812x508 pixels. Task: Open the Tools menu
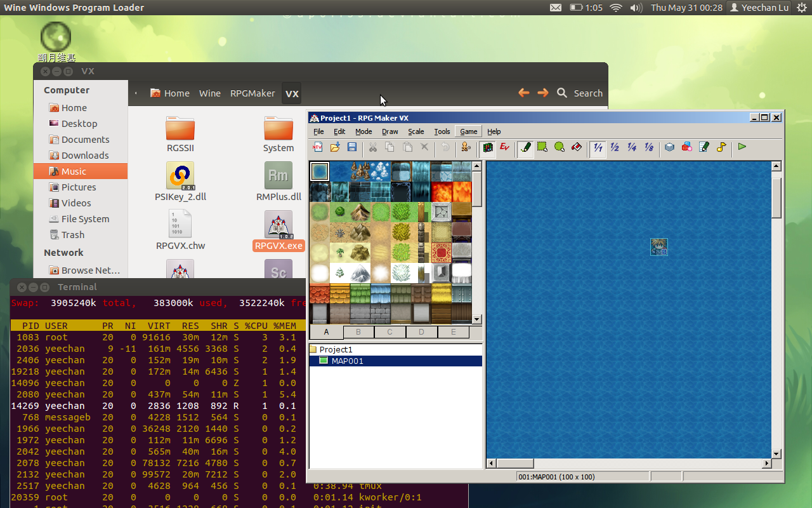pos(442,131)
